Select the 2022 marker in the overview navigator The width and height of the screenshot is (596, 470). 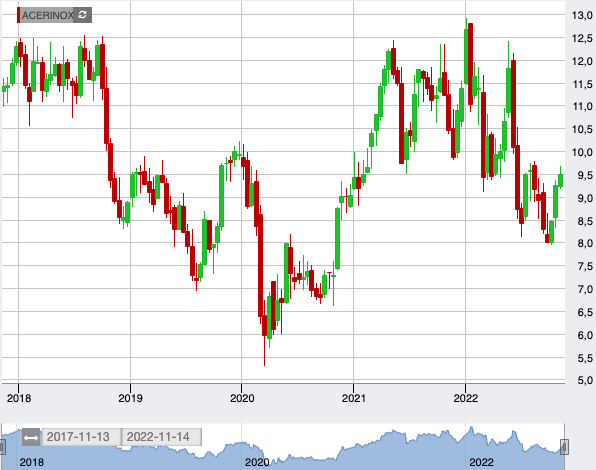481,462
